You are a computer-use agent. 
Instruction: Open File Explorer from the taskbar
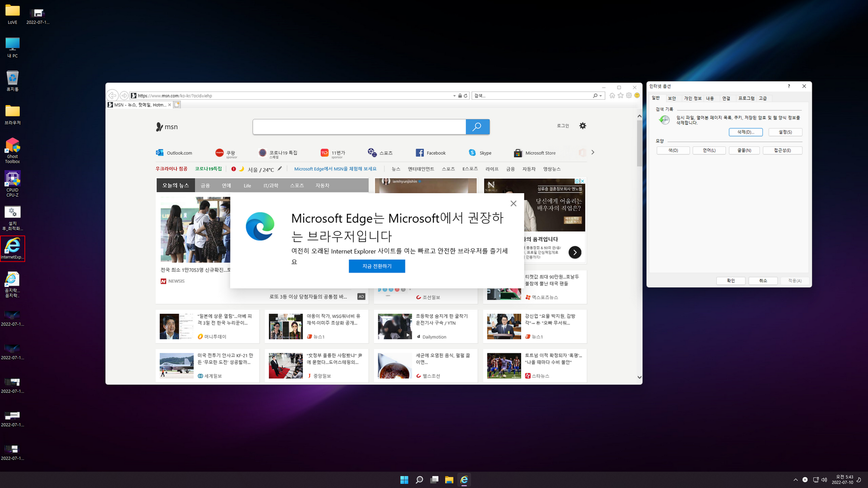pyautogui.click(x=449, y=480)
